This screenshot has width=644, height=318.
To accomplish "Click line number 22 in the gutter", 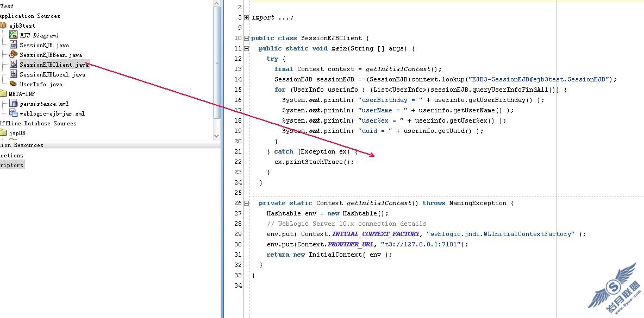I will pos(238,162).
